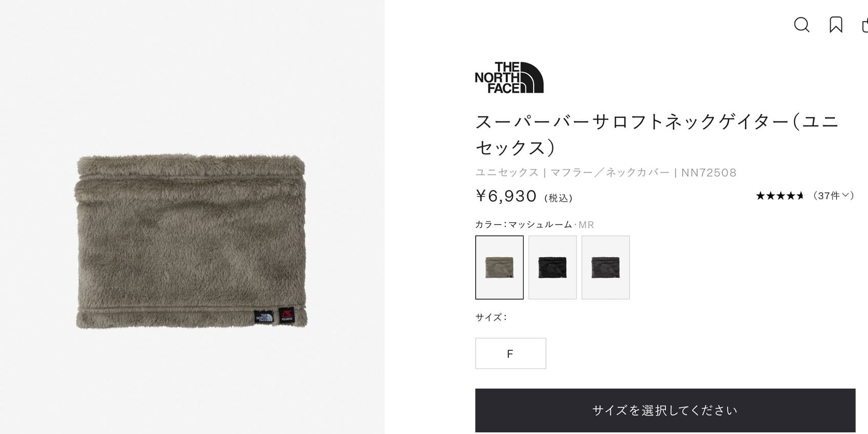
Task: Open the search magnifier icon
Action: pyautogui.click(x=802, y=25)
